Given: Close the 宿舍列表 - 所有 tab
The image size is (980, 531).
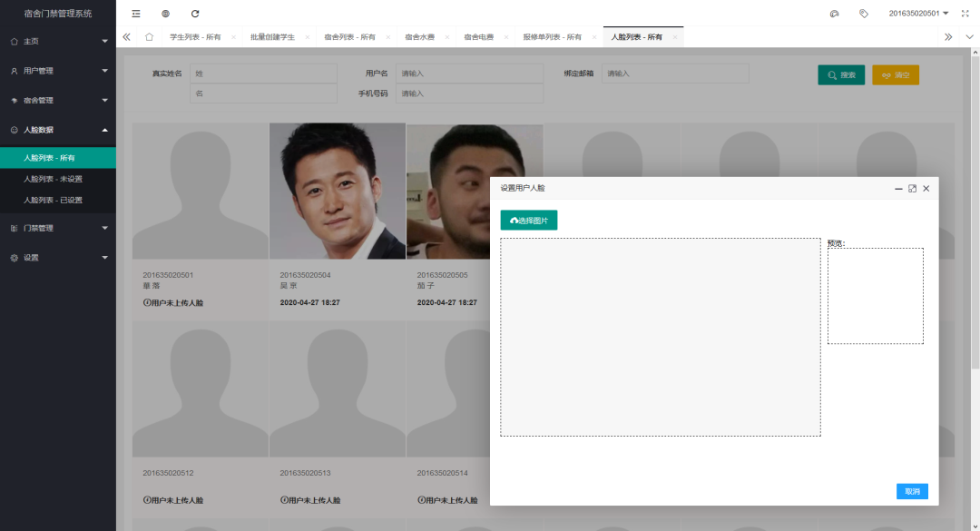Looking at the screenshot, I should [x=388, y=37].
